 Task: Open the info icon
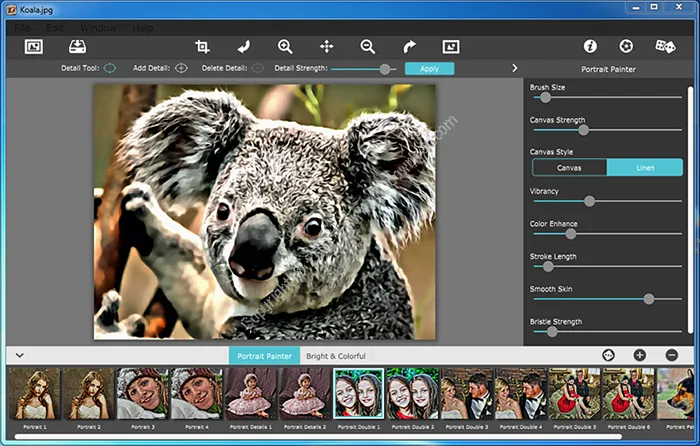tap(590, 46)
